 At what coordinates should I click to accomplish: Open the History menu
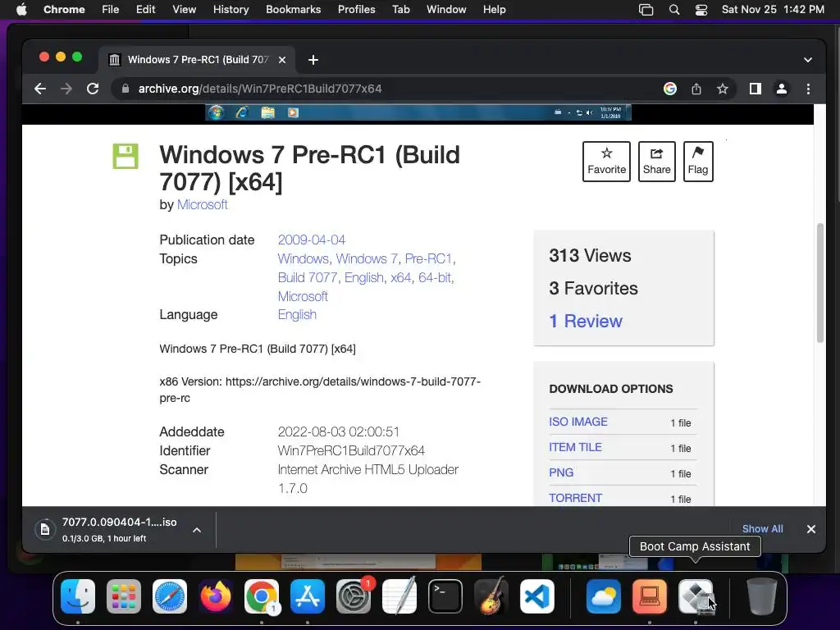point(231,9)
